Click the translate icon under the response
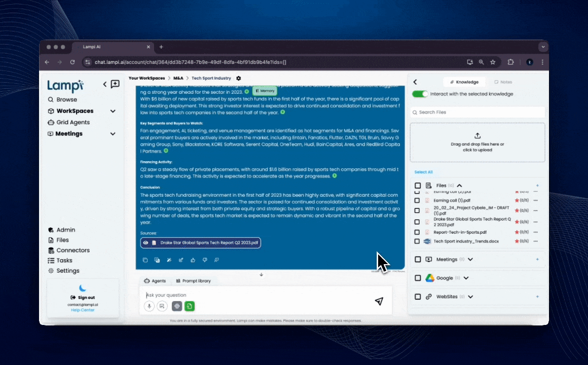 pyautogui.click(x=157, y=260)
